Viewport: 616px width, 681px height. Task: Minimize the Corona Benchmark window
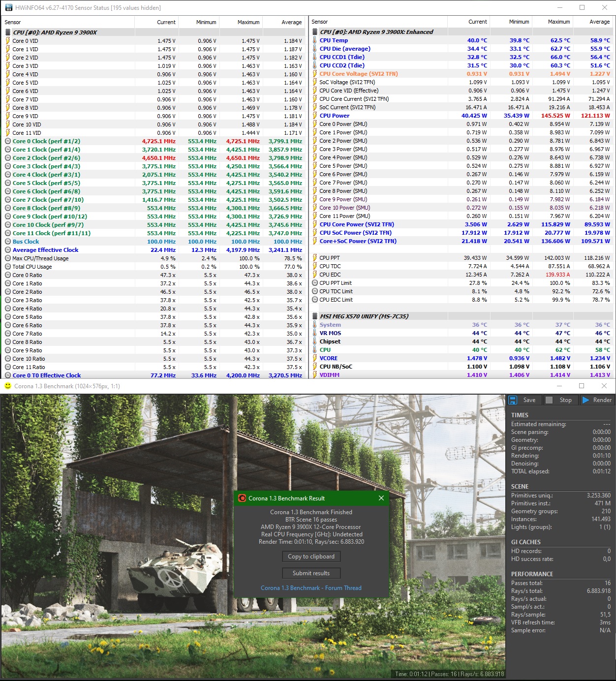point(559,386)
